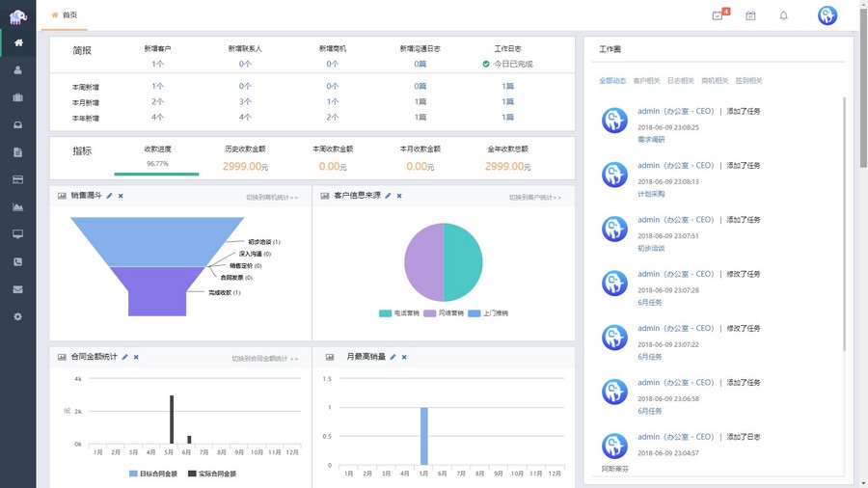Open the calendar icon in top bar
The width and height of the screenshot is (868, 488).
tap(750, 15)
